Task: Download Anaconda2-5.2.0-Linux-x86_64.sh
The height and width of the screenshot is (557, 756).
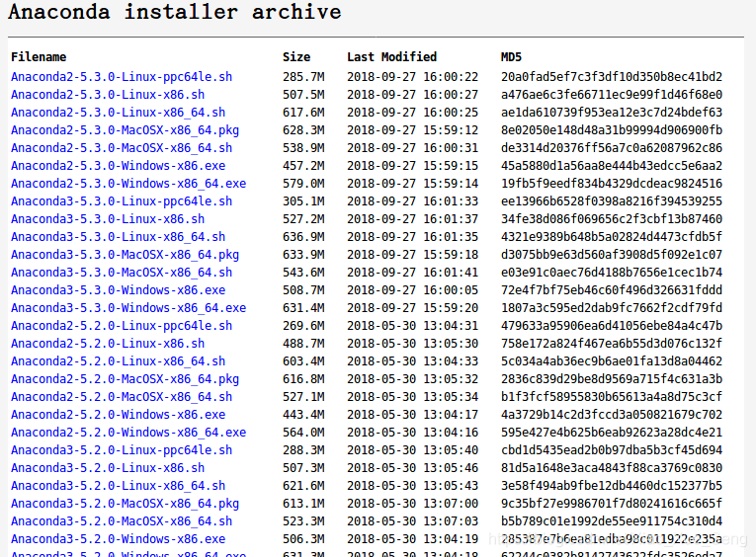Action: (119, 361)
